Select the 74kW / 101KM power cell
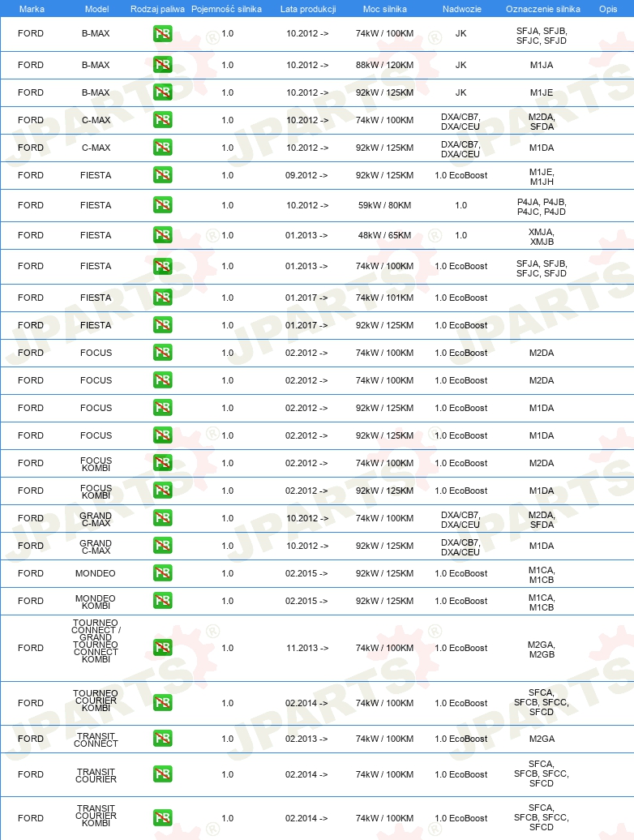 [384, 298]
